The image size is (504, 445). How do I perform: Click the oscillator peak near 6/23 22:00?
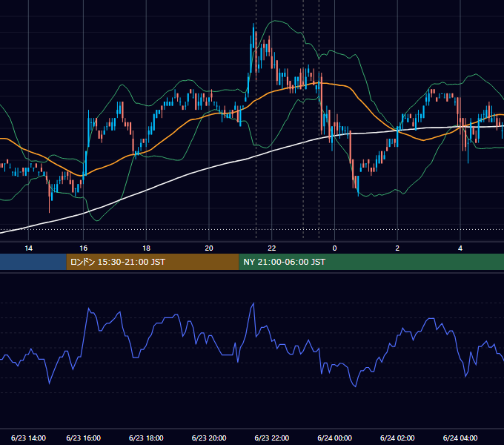253,303
